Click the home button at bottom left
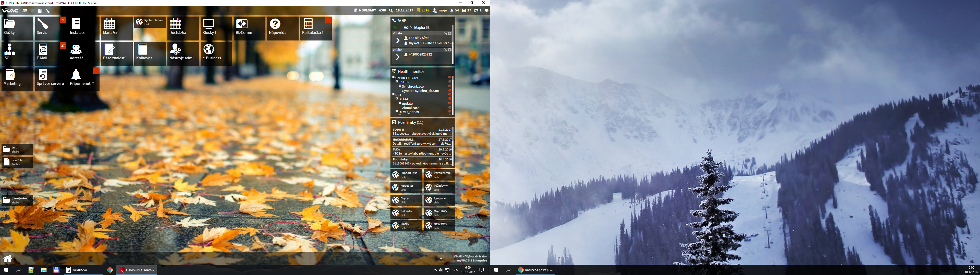The height and width of the screenshot is (275, 980). [x=8, y=259]
